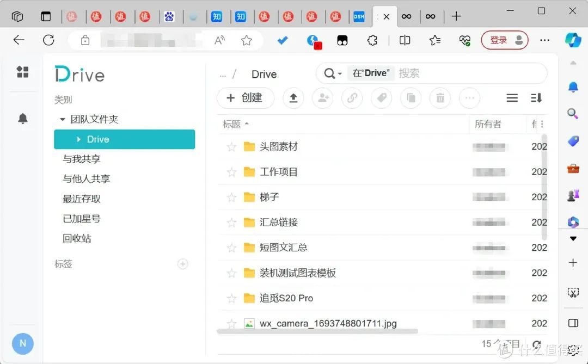Click the sort order icon
The height and width of the screenshot is (364, 588).
click(x=536, y=98)
